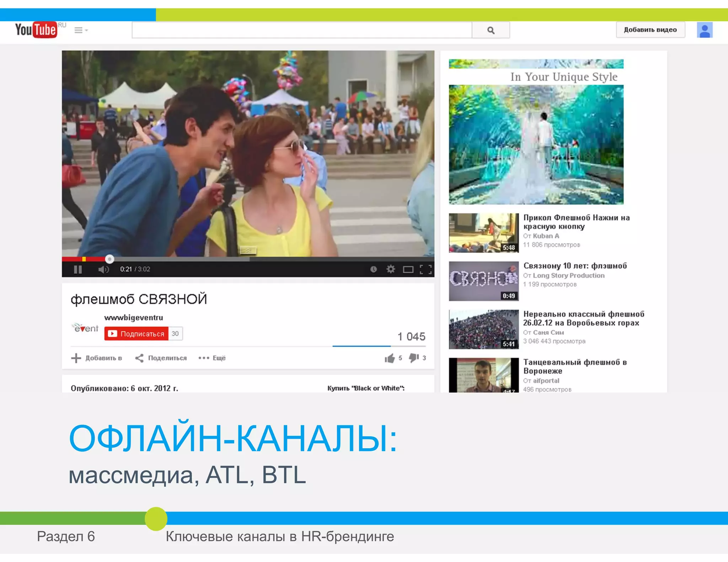Open the guide menu dropdown
This screenshot has width=728, height=562.
point(81,30)
